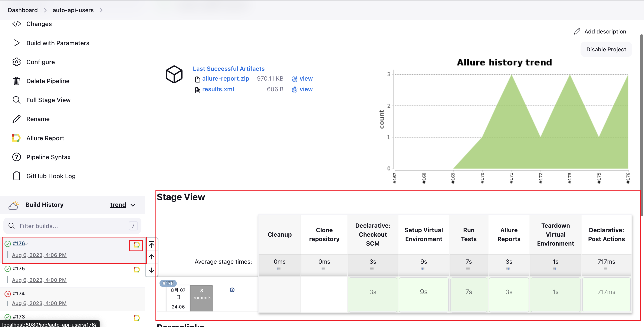Focus the Filter builds search field
The image size is (644, 327).
pos(72,226)
